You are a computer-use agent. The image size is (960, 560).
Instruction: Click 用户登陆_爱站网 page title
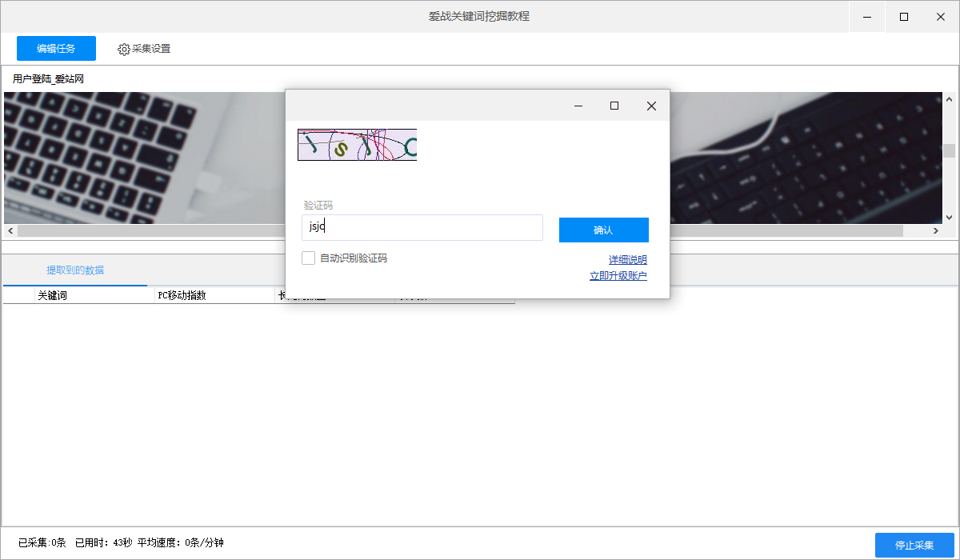click(x=48, y=78)
